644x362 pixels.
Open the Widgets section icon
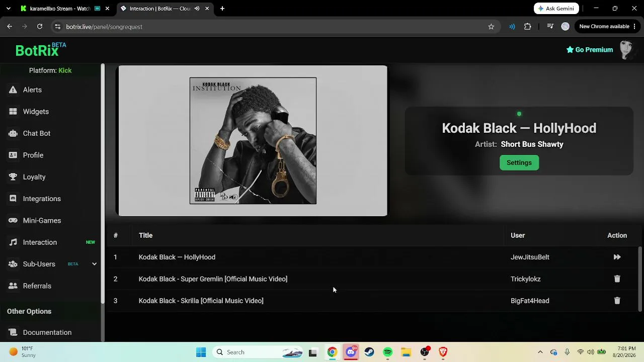(13, 112)
